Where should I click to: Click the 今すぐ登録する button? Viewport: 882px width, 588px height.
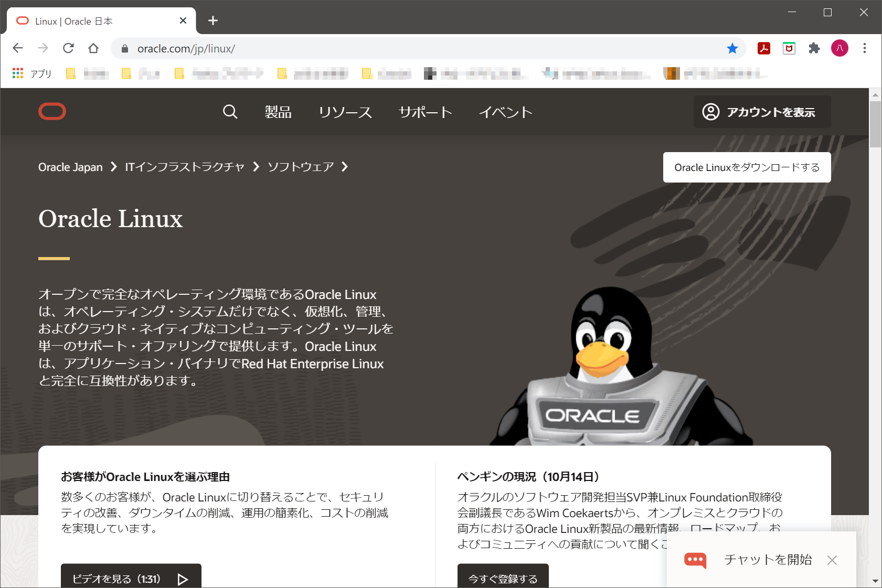tap(503, 576)
